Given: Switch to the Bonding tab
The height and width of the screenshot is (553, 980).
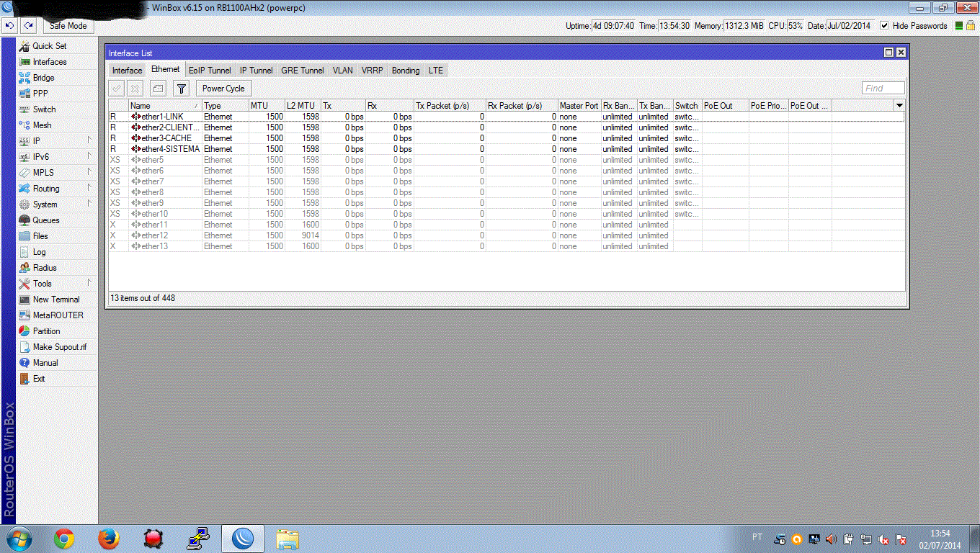Looking at the screenshot, I should (406, 71).
